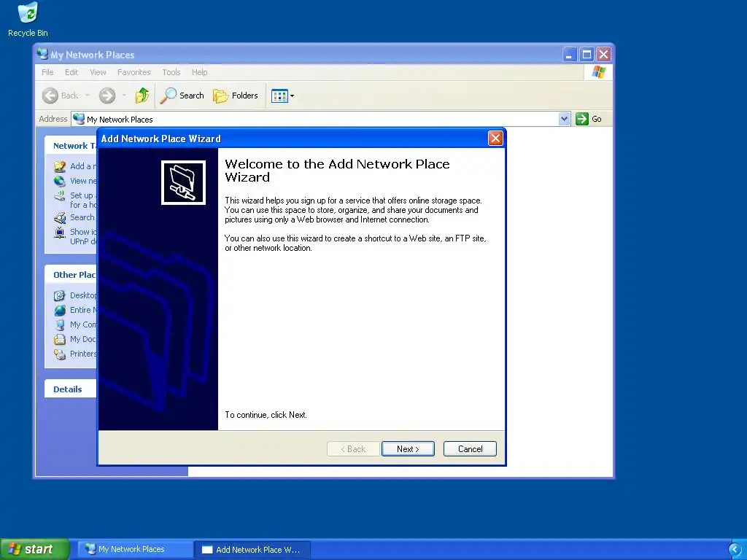The width and height of the screenshot is (747, 560).
Task: Open the View menu in My Network Places
Action: [x=98, y=72]
